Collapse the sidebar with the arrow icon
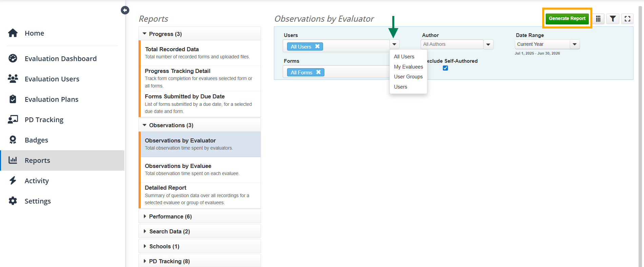This screenshot has width=644, height=267. [x=125, y=10]
